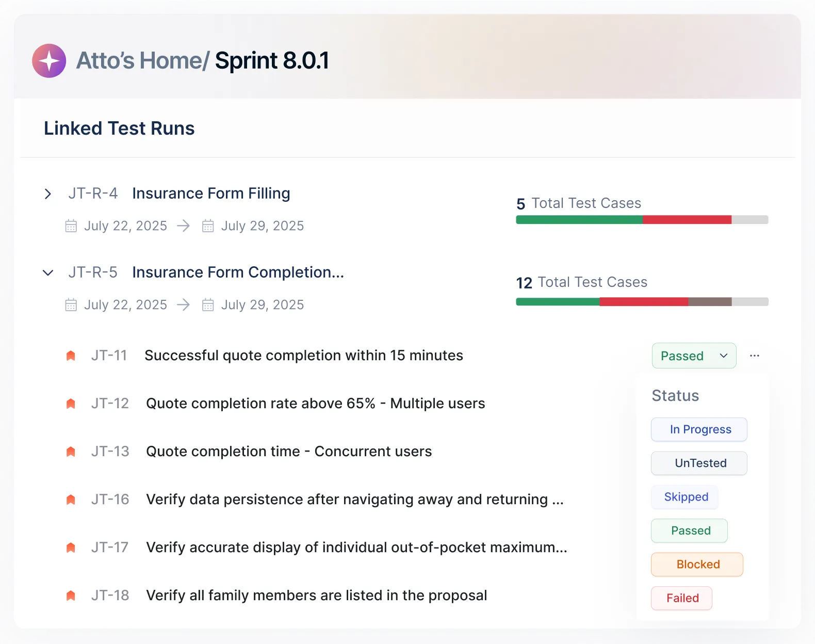Click the start date calendar icon for JT-R-4

coord(71,226)
